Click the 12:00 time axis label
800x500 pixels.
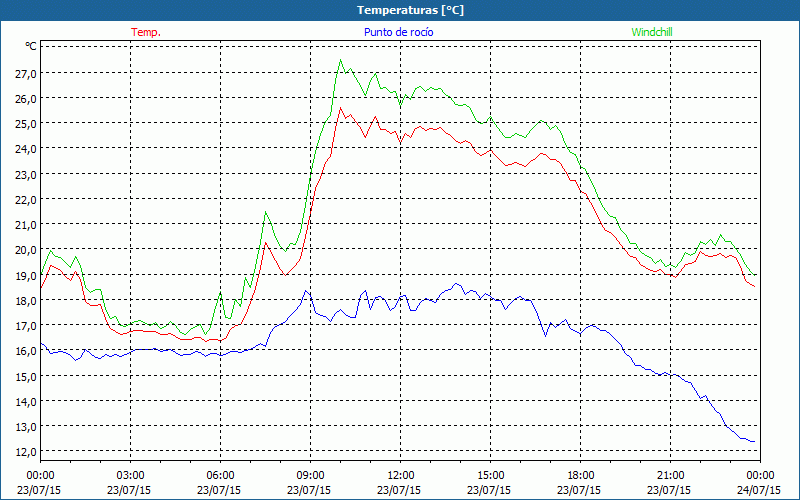pyautogui.click(x=401, y=476)
